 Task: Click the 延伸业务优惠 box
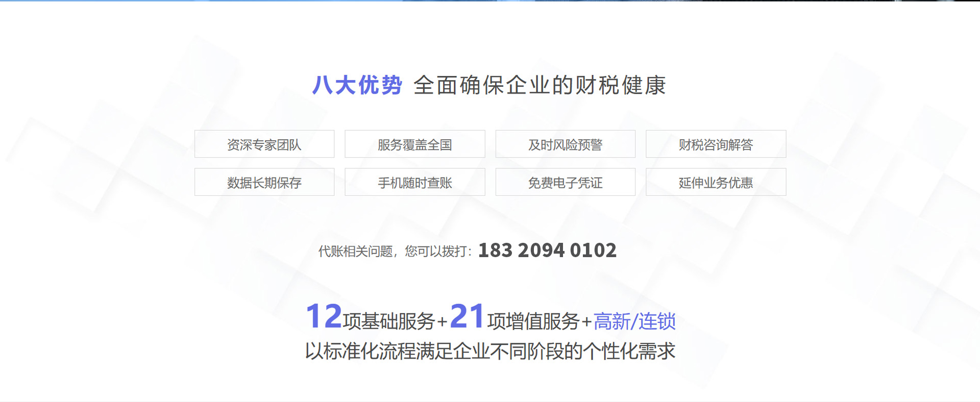point(716,182)
